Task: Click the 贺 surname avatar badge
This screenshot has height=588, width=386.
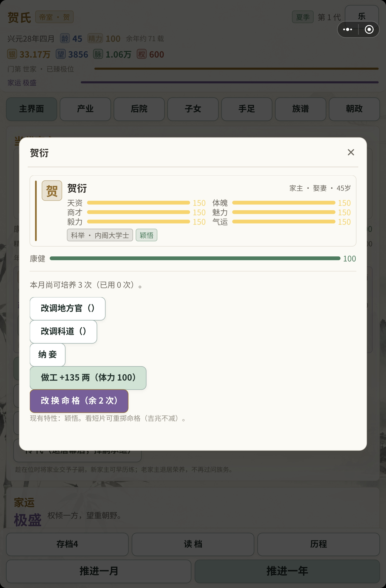Action: click(x=52, y=190)
